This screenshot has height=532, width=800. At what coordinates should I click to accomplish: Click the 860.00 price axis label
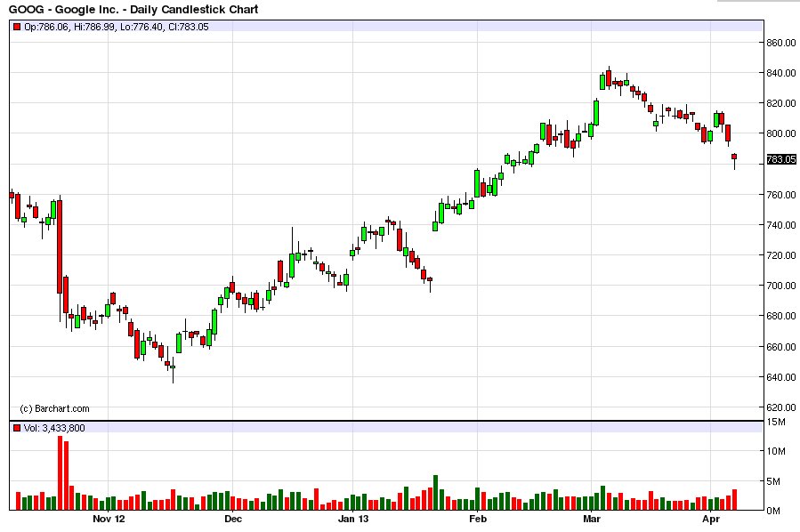coord(781,43)
